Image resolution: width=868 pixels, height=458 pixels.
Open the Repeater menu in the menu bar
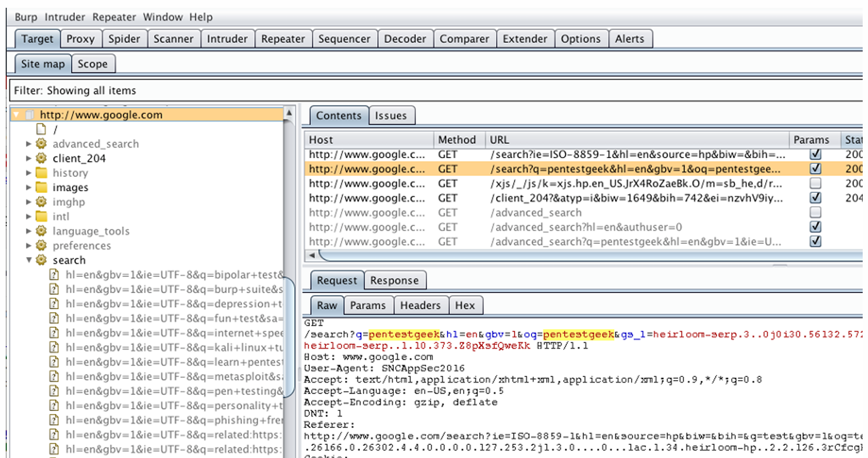pos(114,17)
